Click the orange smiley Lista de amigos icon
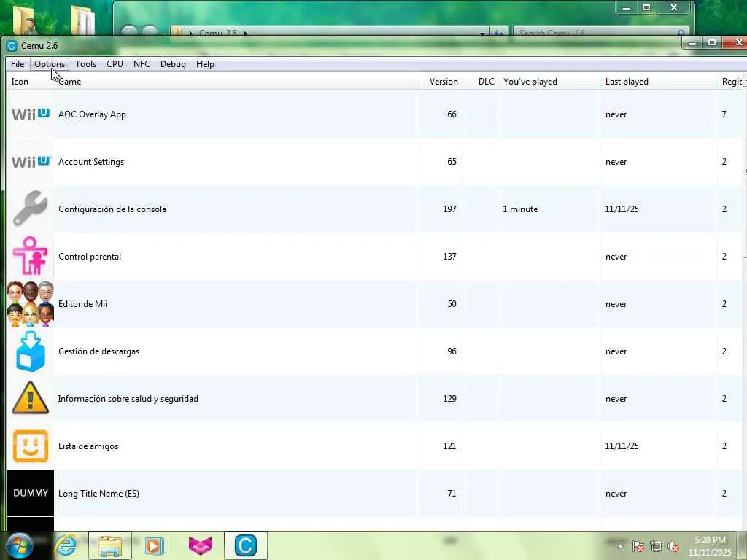The image size is (747, 560). click(x=31, y=446)
